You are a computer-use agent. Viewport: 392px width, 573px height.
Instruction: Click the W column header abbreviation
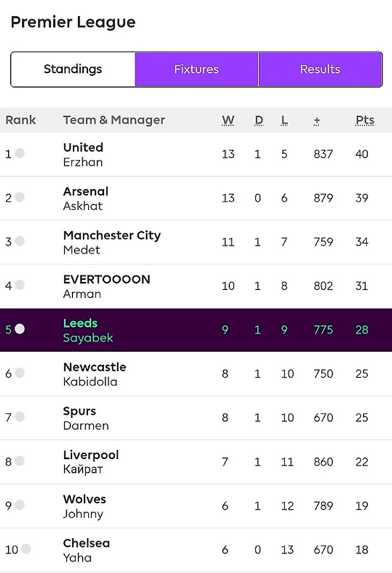pyautogui.click(x=228, y=120)
